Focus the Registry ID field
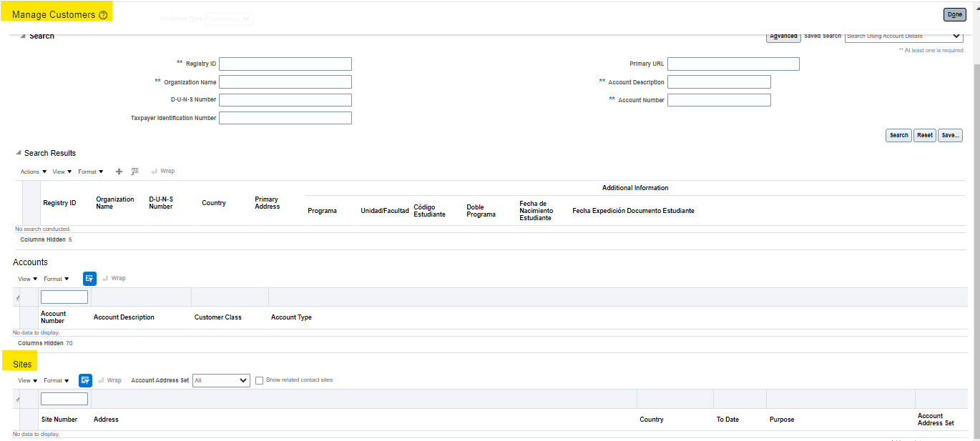Screen dimensions: 980x441 pos(285,64)
